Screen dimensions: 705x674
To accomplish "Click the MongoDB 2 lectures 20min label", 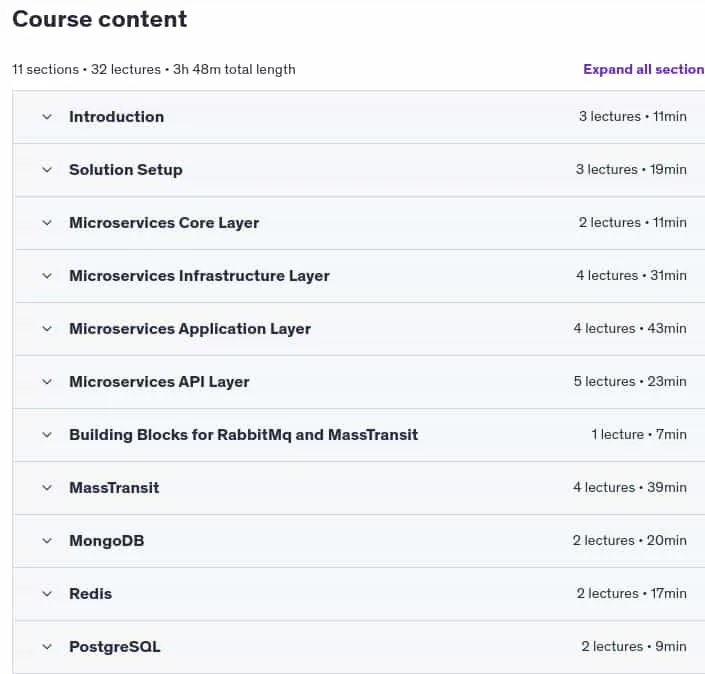I will pos(629,540).
